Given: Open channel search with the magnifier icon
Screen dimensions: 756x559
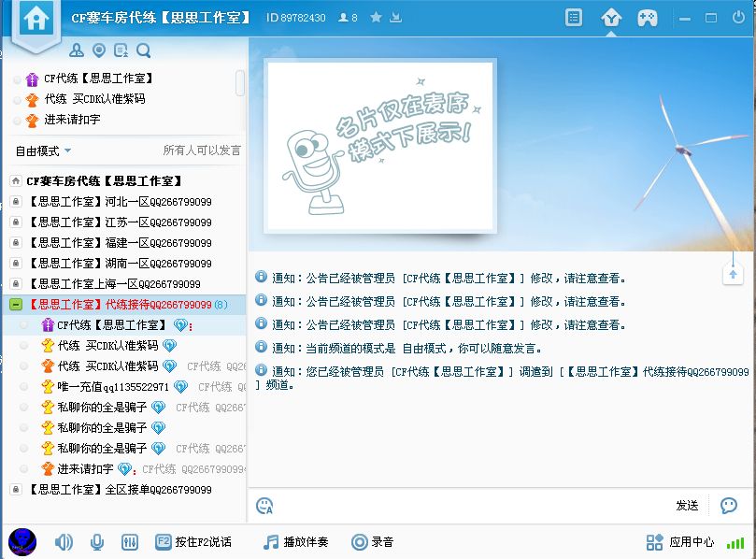Looking at the screenshot, I should [x=141, y=50].
